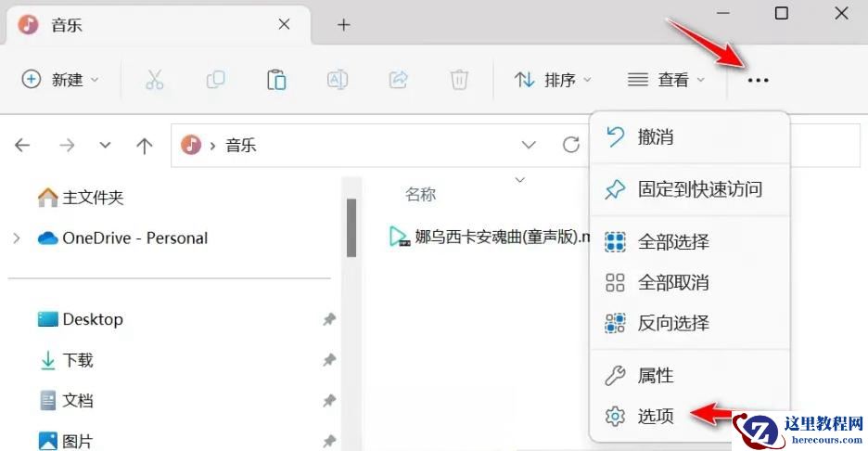The image size is (868, 451).
Task: Maximize the File Explorer window
Action: [781, 13]
